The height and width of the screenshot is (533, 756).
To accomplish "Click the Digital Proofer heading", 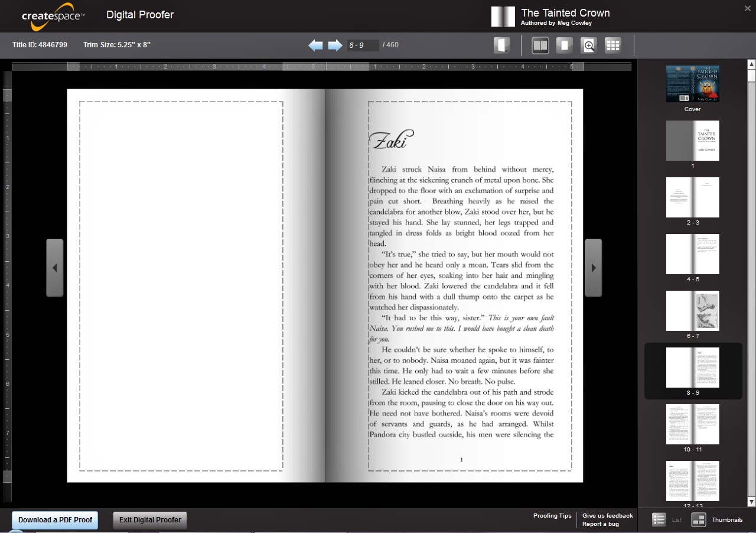I will coord(140,15).
